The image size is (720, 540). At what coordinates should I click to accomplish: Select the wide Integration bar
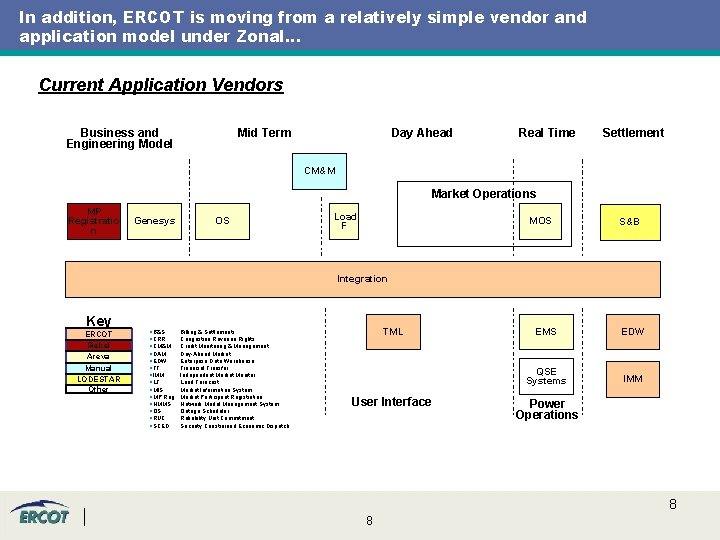363,279
